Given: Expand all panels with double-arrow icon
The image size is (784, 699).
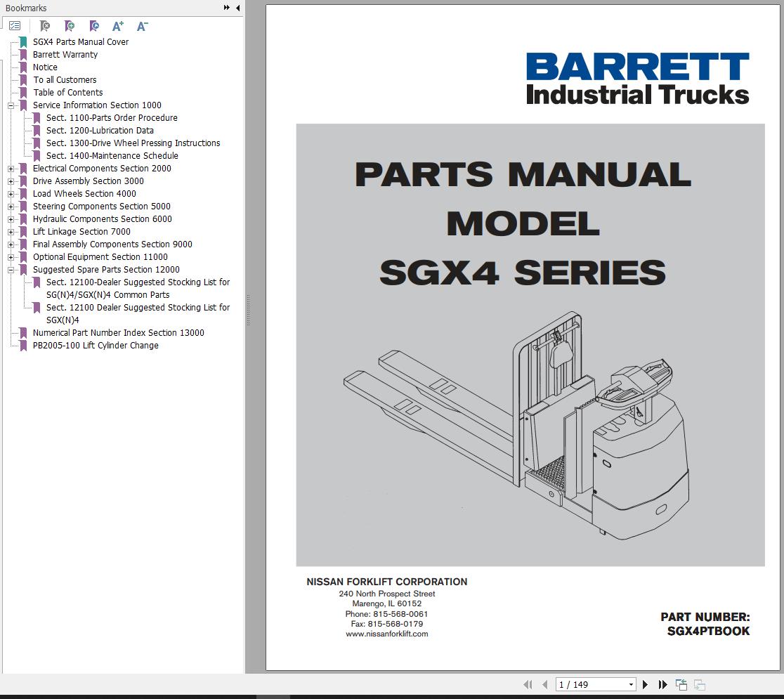Looking at the screenshot, I should 226,8.
